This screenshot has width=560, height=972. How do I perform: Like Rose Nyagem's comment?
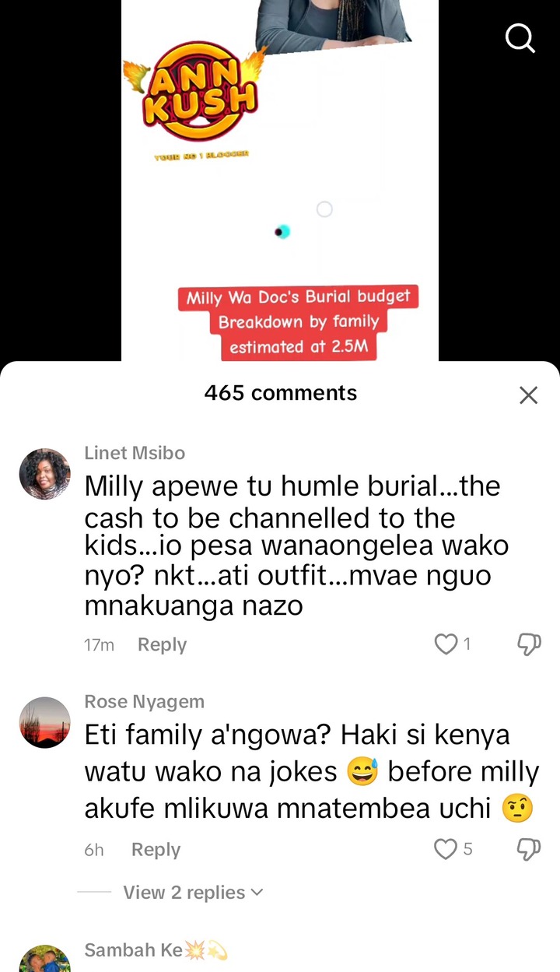[x=446, y=849]
